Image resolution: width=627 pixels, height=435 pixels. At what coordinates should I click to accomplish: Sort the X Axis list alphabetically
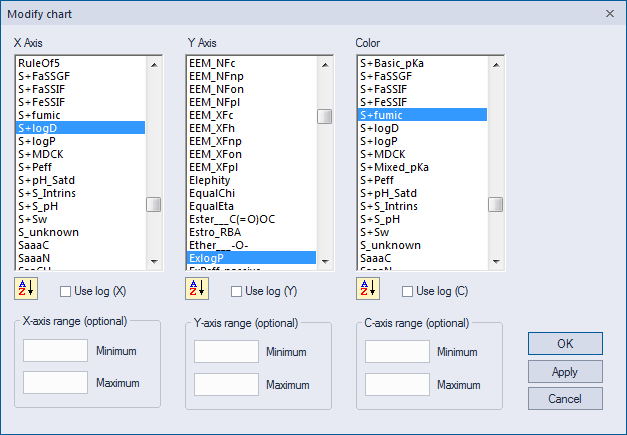[x=26, y=288]
